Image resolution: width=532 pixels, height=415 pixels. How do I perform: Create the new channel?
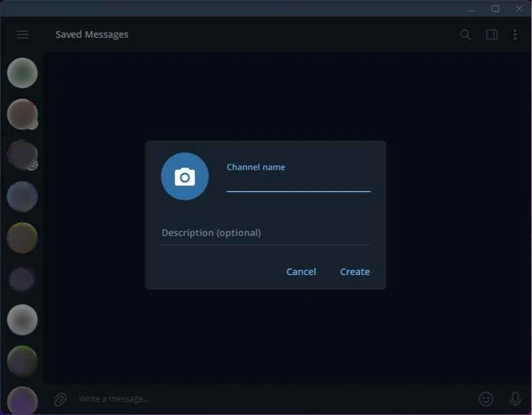tap(355, 272)
